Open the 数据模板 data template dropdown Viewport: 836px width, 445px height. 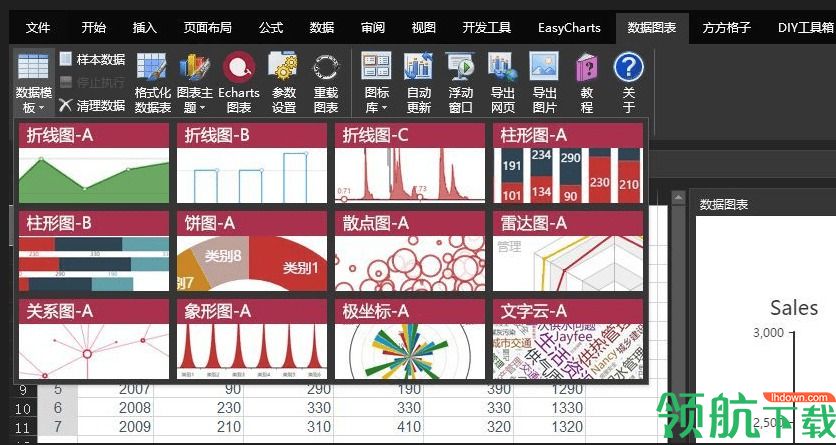(33, 83)
